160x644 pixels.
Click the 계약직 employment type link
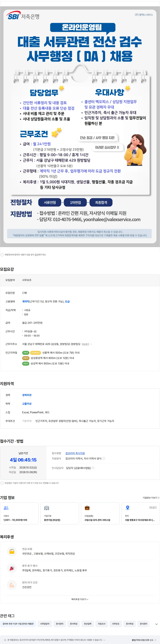[25, 301]
